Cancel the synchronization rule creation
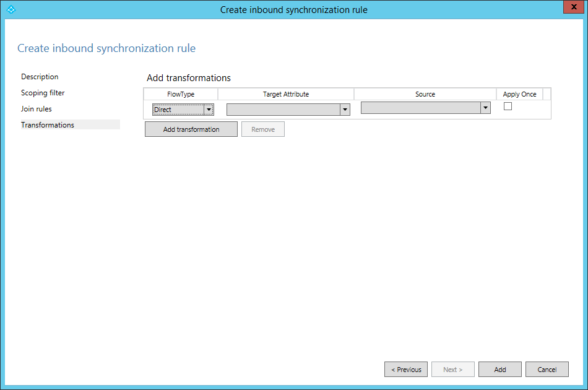 547,370
